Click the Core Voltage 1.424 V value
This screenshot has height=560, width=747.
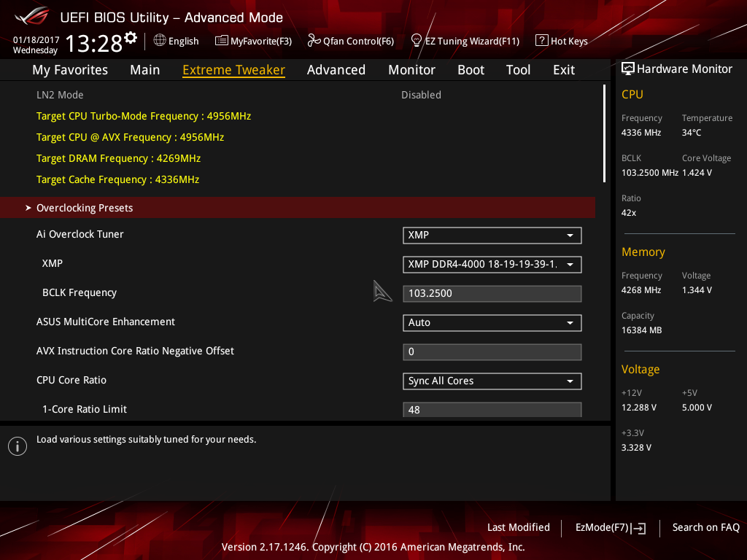click(x=697, y=172)
